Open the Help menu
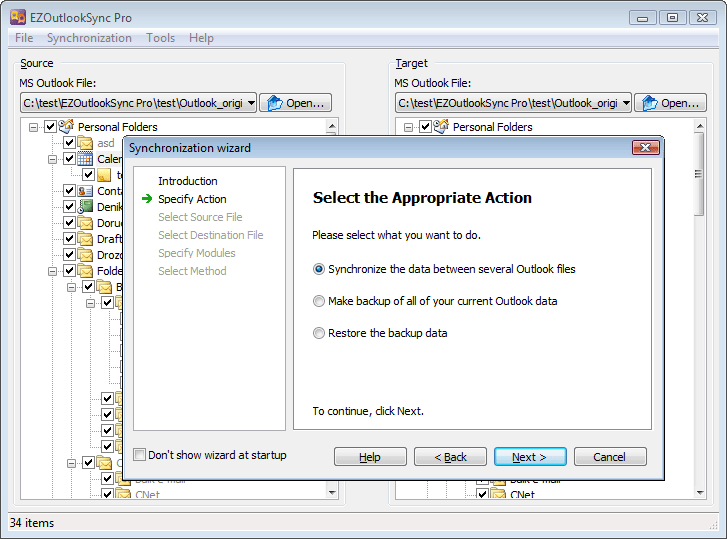This screenshot has width=727, height=539. click(201, 38)
